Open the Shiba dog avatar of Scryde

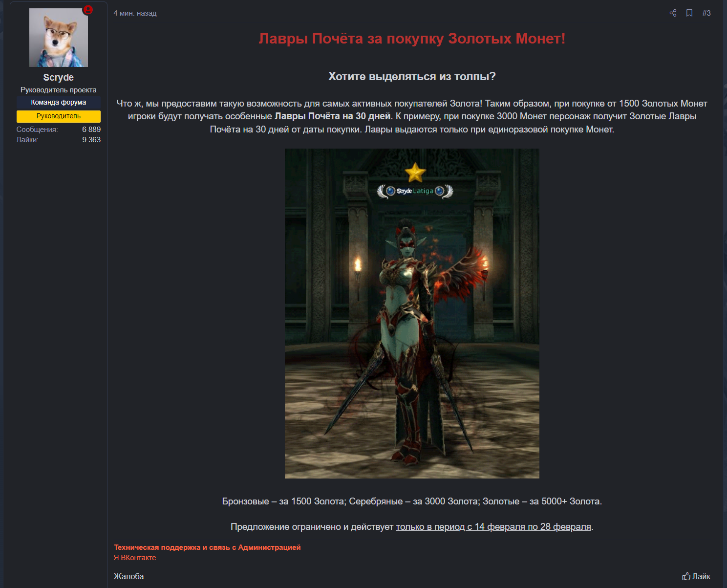(59, 38)
